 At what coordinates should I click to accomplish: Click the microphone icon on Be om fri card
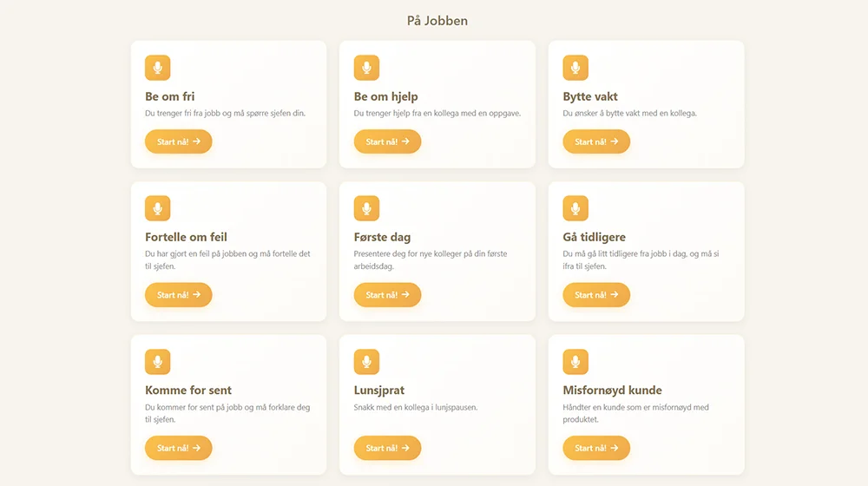pos(157,68)
